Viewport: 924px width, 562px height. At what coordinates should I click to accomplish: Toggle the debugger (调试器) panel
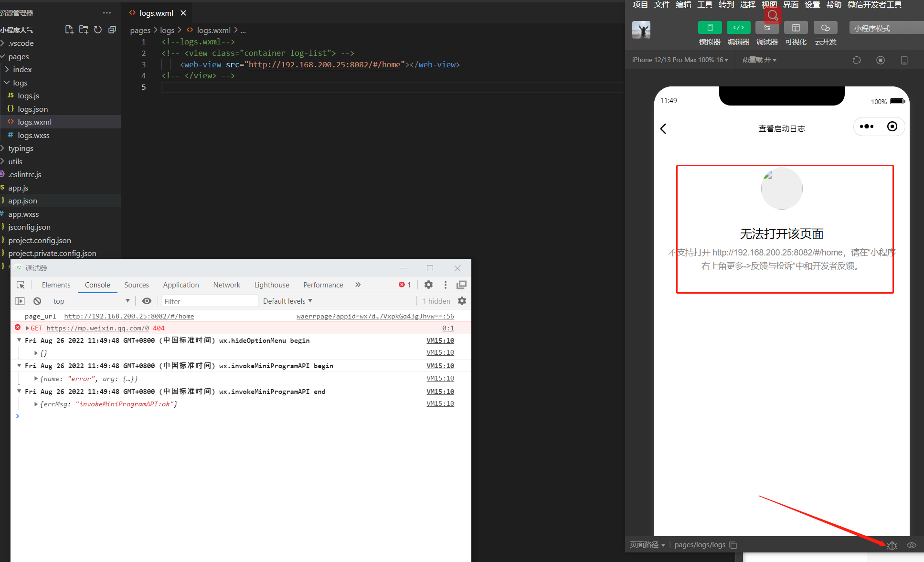coord(767,28)
